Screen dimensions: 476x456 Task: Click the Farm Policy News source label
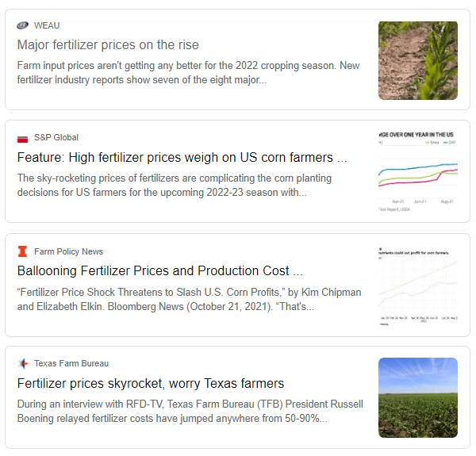click(x=68, y=251)
